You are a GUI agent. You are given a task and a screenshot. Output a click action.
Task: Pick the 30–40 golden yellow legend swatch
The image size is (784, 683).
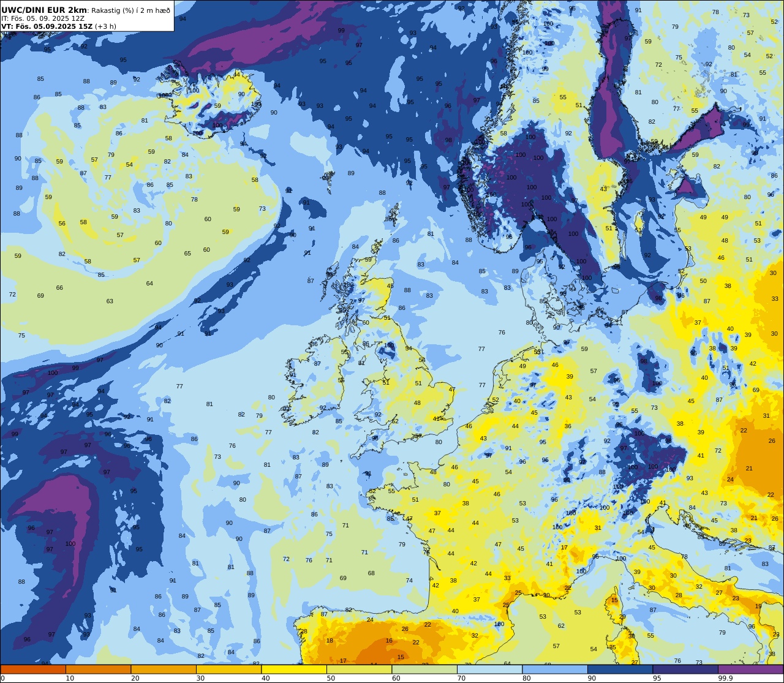pos(228,670)
